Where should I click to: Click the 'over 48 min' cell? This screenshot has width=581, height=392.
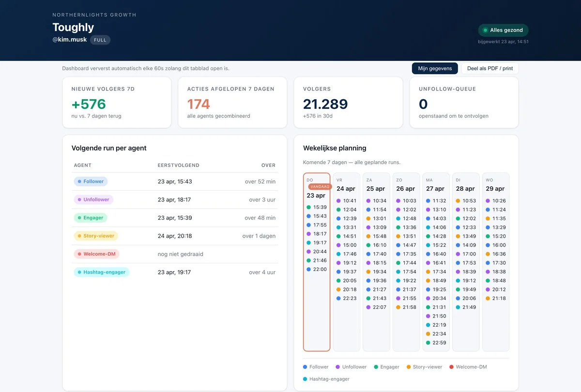(x=260, y=218)
